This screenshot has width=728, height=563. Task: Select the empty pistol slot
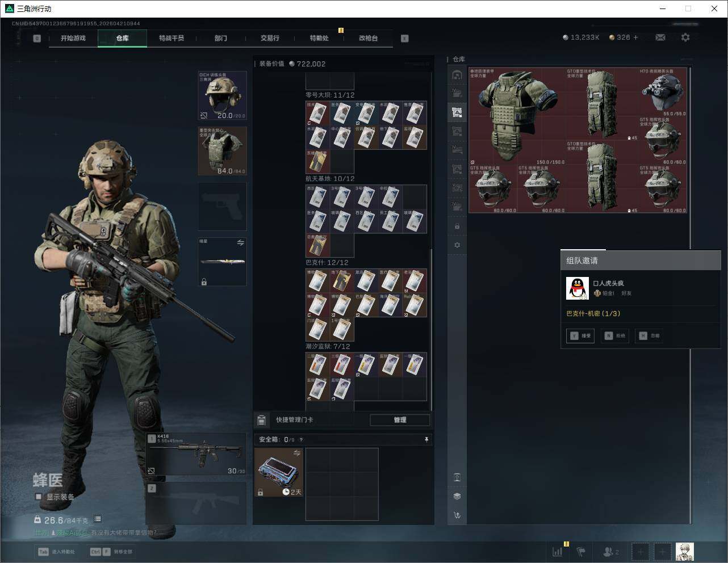[223, 207]
